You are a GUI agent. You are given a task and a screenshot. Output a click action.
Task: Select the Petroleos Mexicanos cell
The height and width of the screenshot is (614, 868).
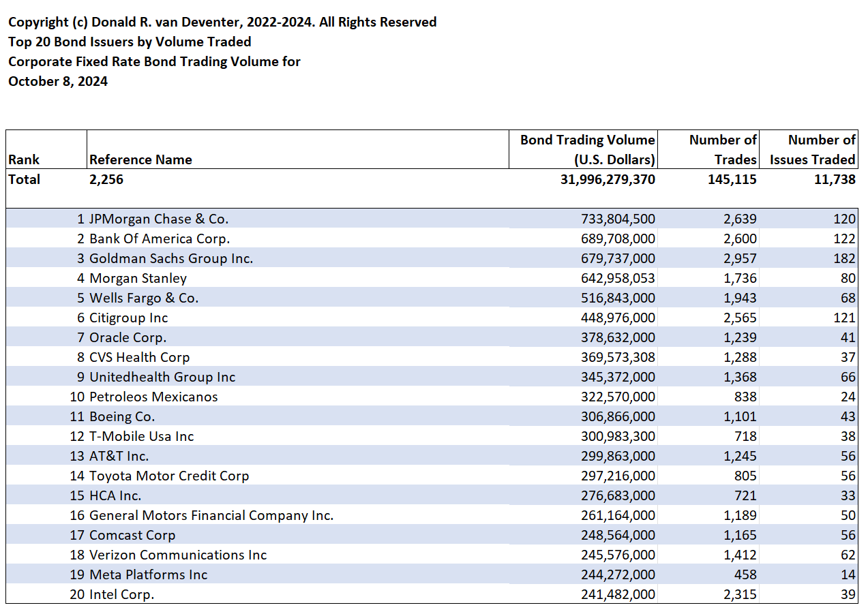[153, 397]
